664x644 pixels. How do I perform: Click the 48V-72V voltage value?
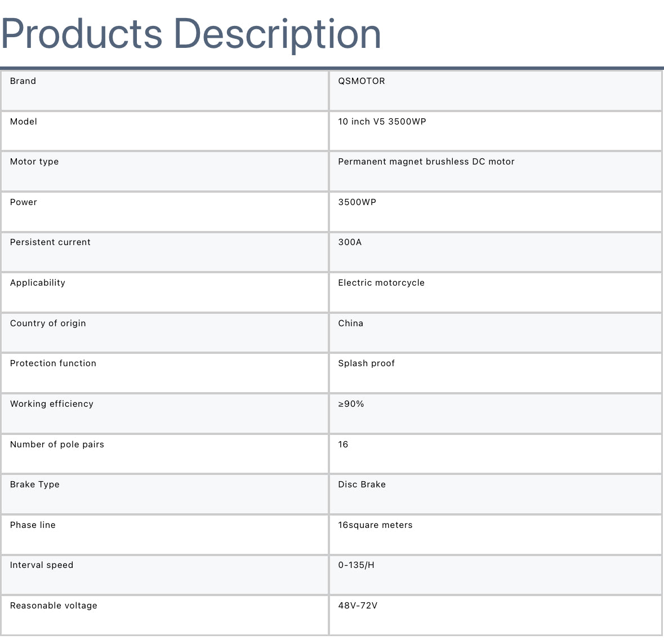tap(358, 606)
